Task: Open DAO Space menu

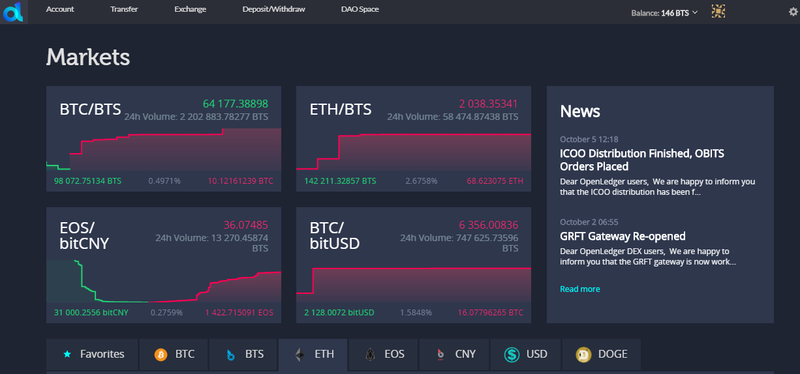Action: [x=360, y=9]
